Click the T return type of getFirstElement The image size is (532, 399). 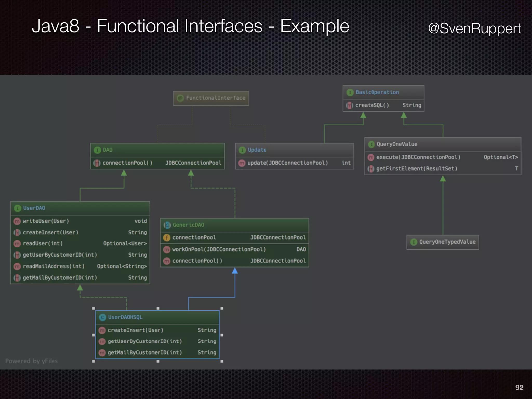[x=516, y=169]
